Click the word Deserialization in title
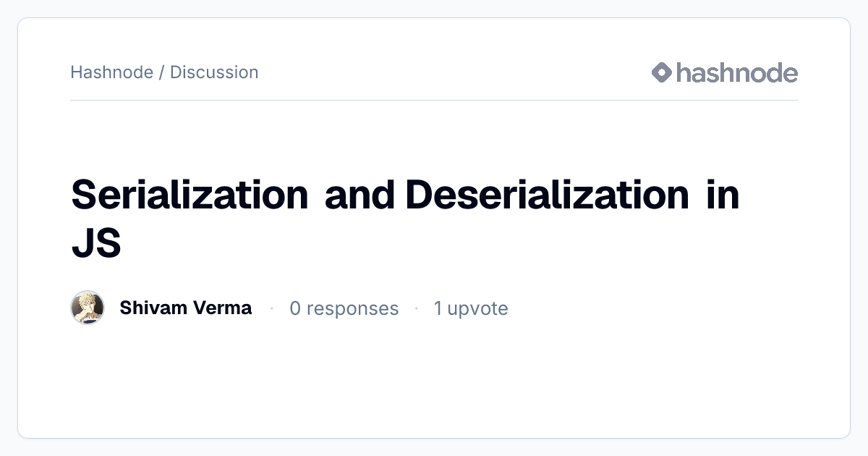The width and height of the screenshot is (868, 456). pos(547,195)
